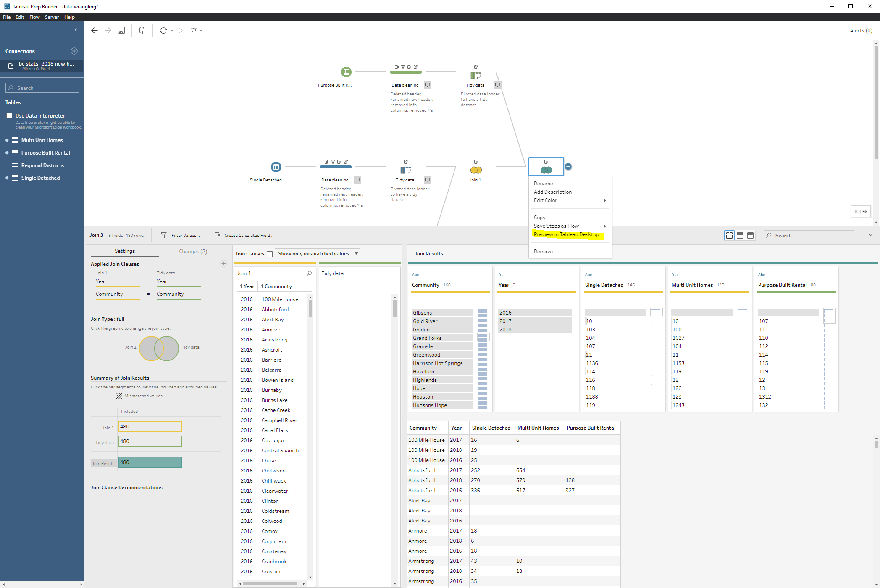Click the search magnifier in Join 1 clause list
The width and height of the screenshot is (880, 588).
pos(309,273)
